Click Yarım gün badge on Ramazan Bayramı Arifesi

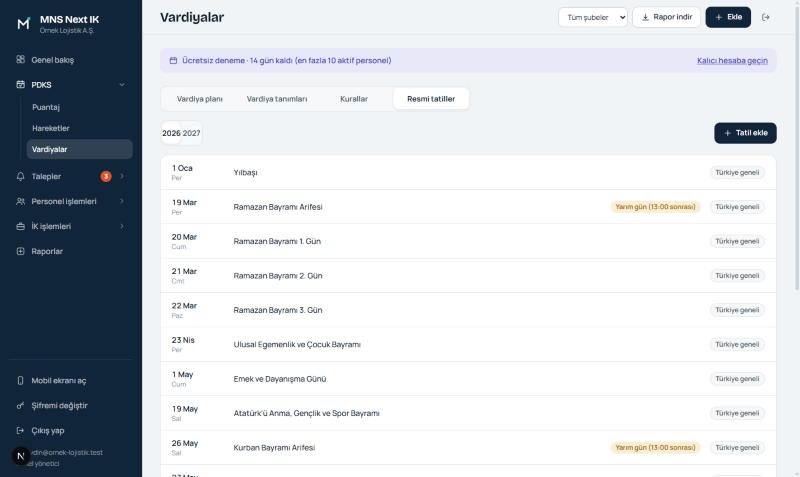click(655, 207)
